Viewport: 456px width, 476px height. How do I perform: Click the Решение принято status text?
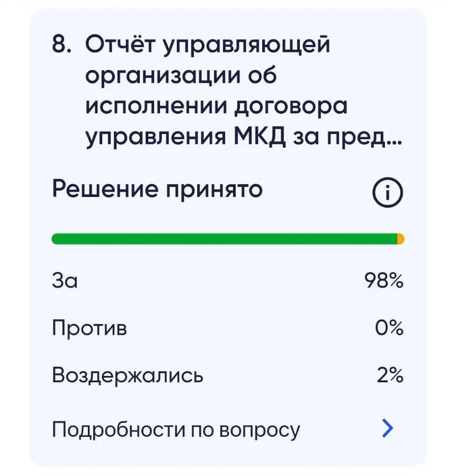pyautogui.click(x=157, y=189)
